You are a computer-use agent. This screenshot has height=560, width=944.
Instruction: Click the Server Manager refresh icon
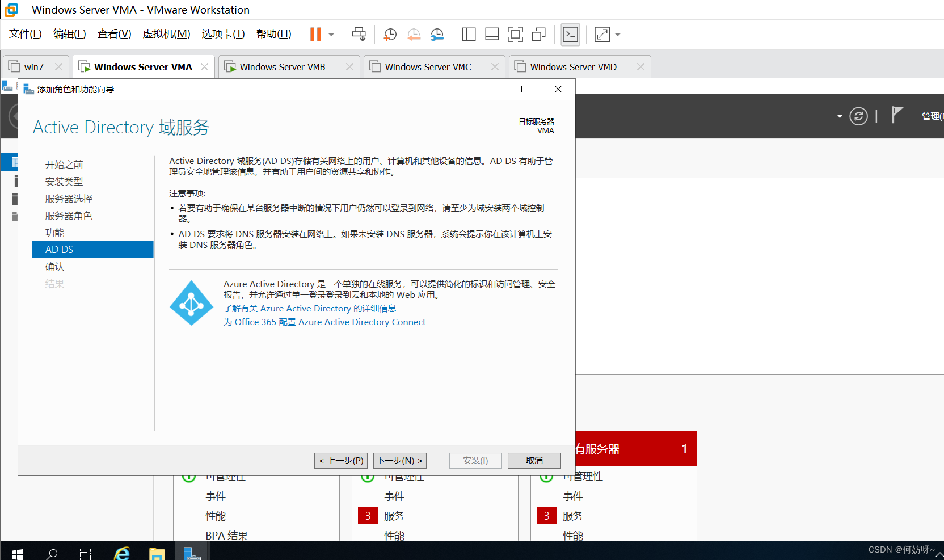click(x=858, y=116)
